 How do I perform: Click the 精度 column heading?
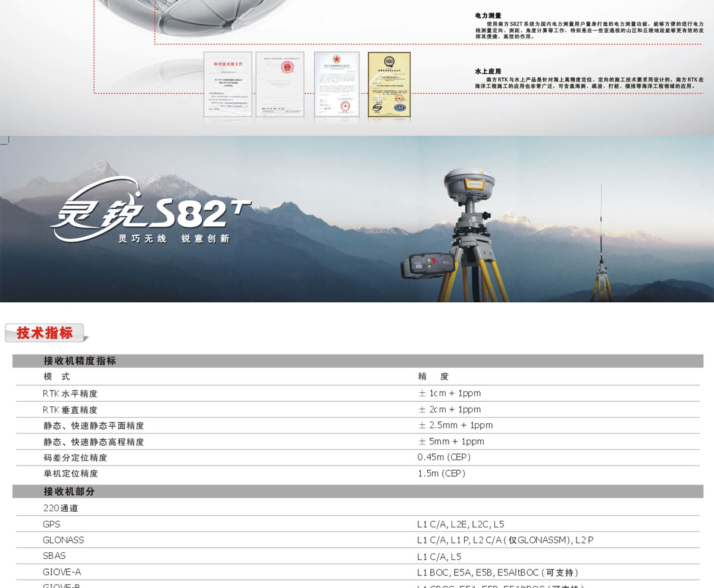(x=433, y=377)
